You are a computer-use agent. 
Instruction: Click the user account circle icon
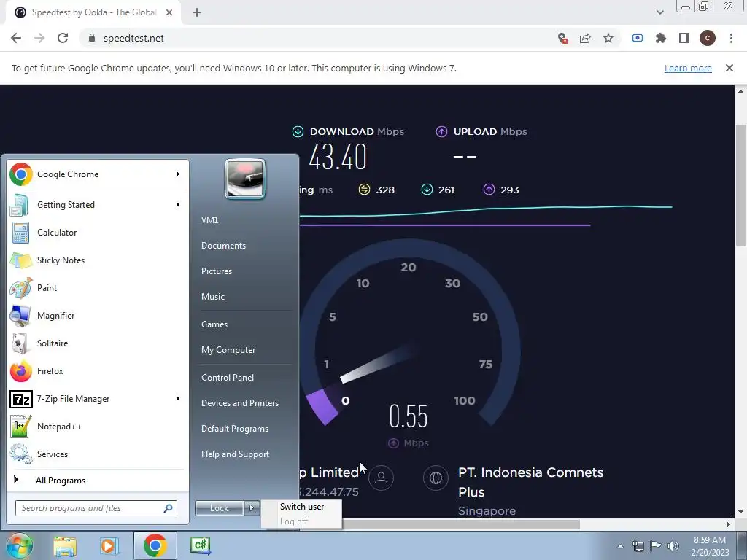coord(381,478)
